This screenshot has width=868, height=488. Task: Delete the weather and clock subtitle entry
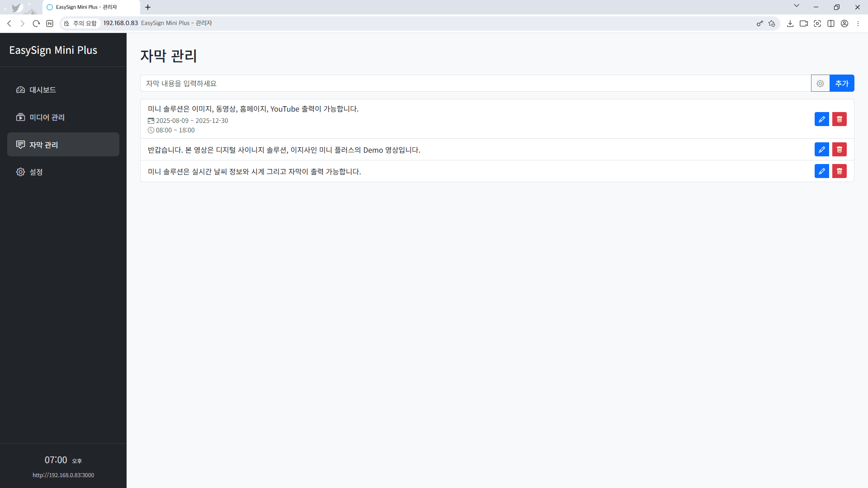coord(839,171)
